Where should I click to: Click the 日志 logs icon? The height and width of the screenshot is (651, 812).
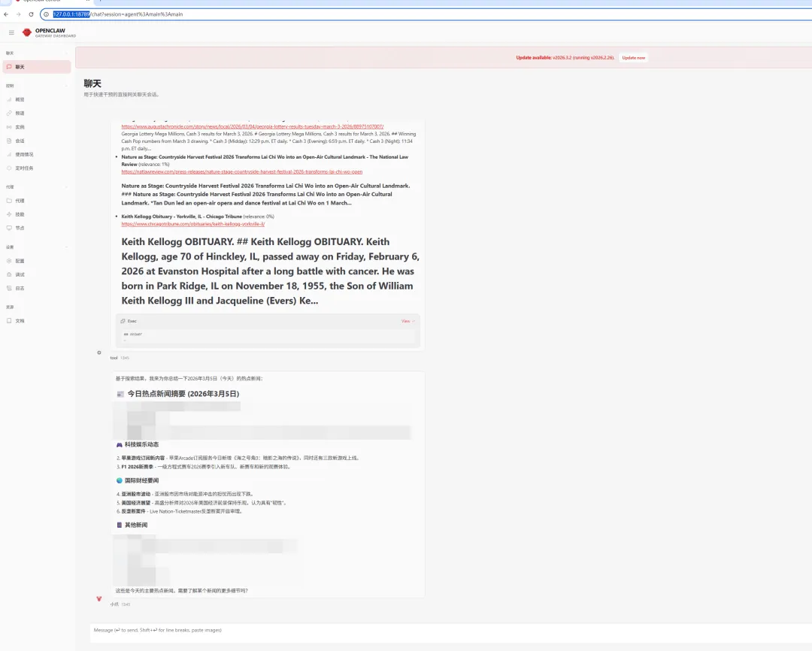(x=9, y=289)
